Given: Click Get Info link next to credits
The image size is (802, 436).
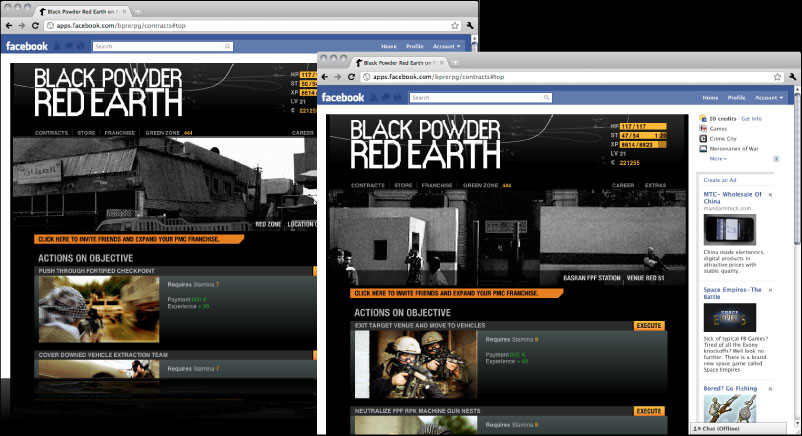Looking at the screenshot, I should point(751,118).
